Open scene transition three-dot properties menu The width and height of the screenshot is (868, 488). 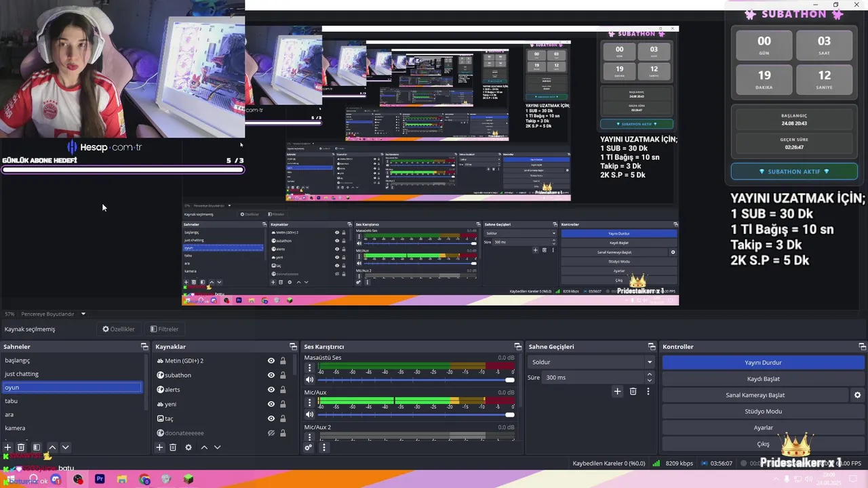tap(648, 391)
